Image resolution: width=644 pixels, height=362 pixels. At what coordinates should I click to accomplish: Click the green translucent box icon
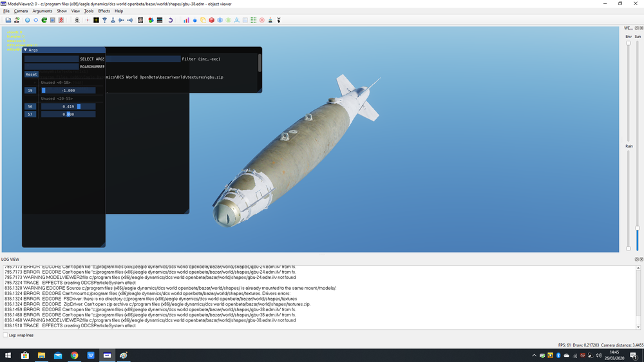pyautogui.click(x=229, y=20)
